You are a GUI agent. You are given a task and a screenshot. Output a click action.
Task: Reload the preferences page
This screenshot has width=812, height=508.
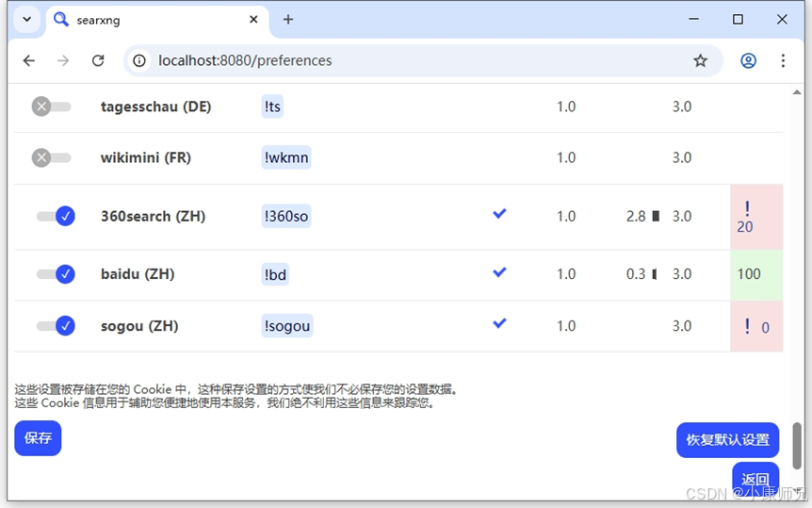[98, 60]
